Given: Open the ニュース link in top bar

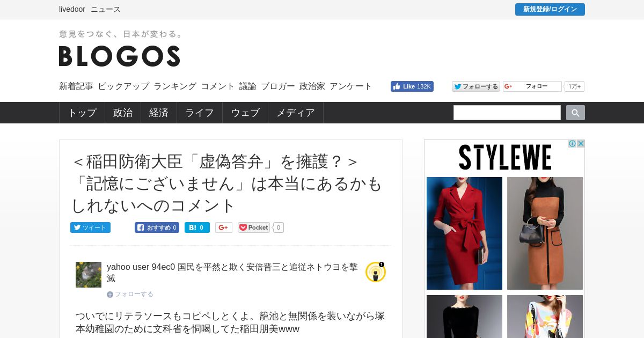Looking at the screenshot, I should tap(106, 9).
